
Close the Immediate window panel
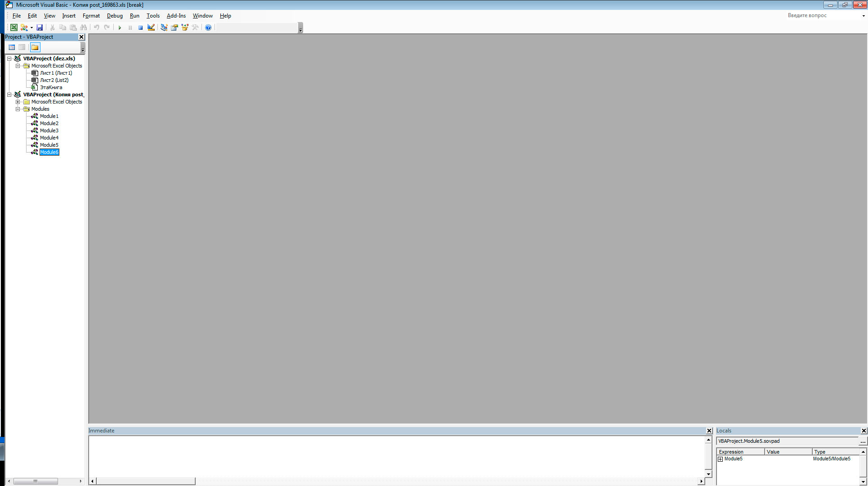coord(709,431)
